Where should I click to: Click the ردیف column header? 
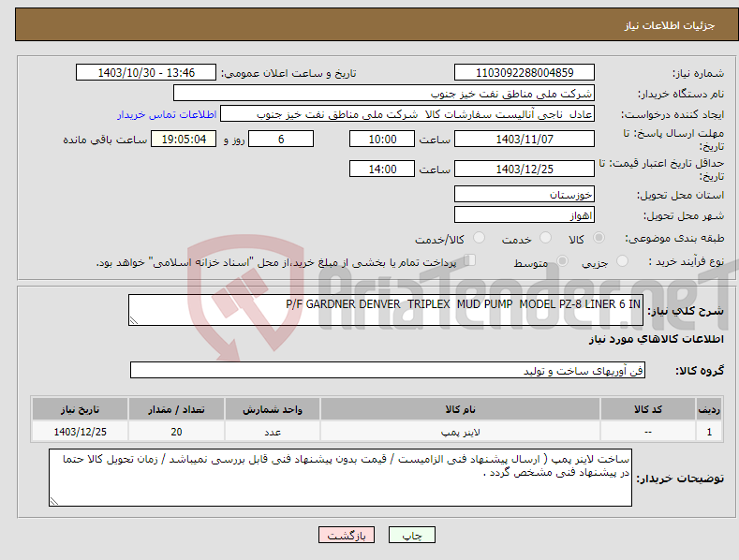pyautogui.click(x=709, y=409)
